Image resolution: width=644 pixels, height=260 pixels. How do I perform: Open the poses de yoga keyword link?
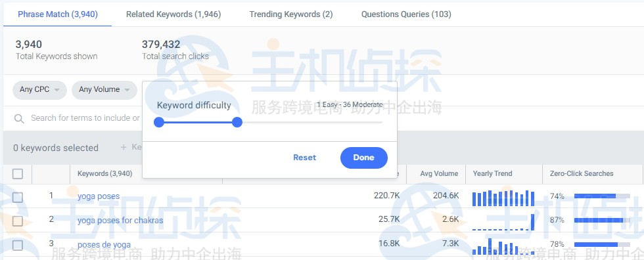[104, 244]
